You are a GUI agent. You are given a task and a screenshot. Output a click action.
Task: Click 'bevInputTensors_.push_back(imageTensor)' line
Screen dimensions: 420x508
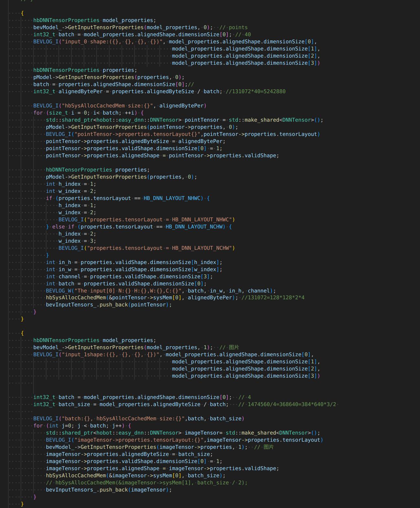109,490
